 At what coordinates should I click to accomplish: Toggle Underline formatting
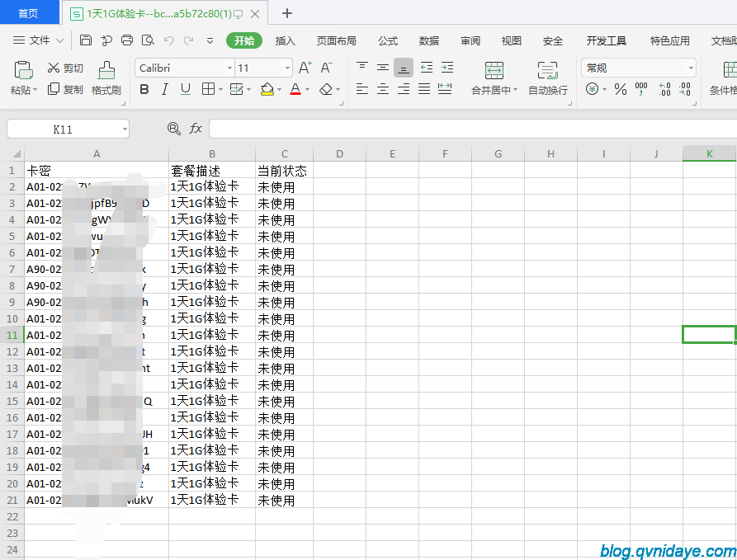[x=186, y=89]
